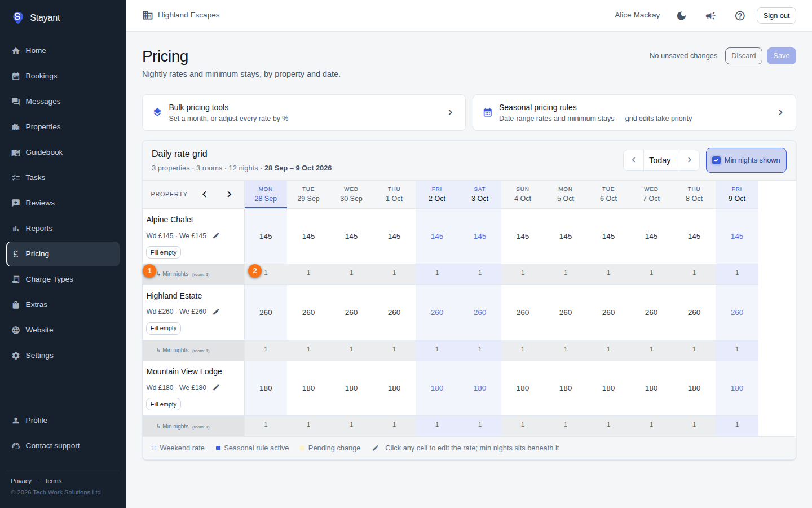Click the Sign out button
This screenshot has width=812, height=508.
tap(776, 16)
